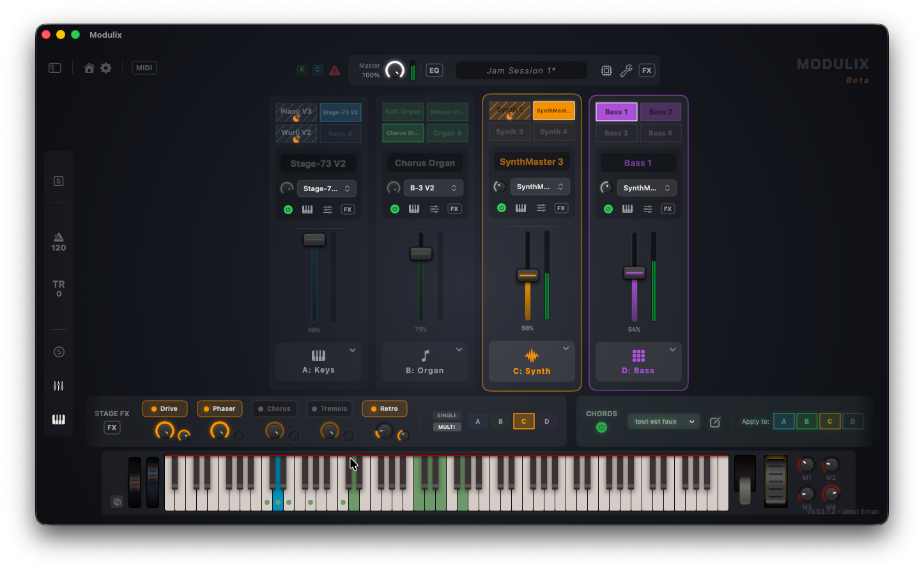This screenshot has height=572, width=924.
Task: Select the Stage-73 V2 preset slot
Action: [x=340, y=112]
